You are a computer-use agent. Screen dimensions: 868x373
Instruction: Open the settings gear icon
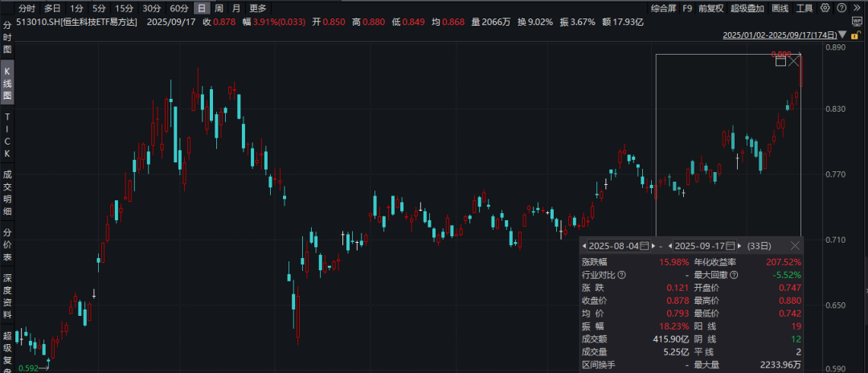825,8
